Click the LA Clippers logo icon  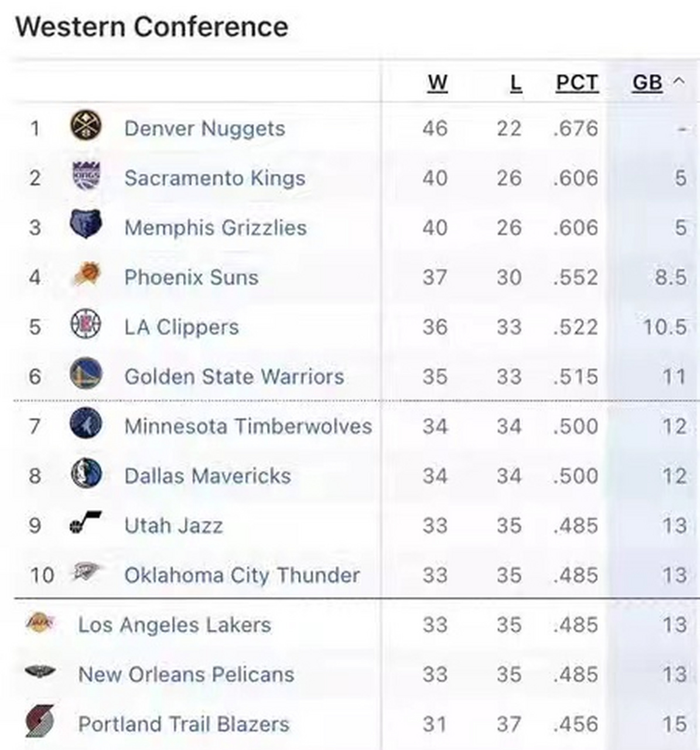pyautogui.click(x=86, y=324)
